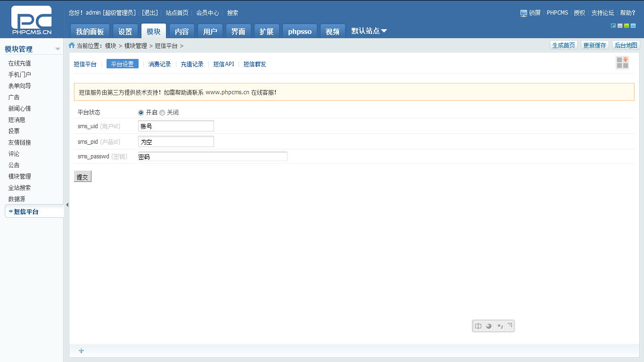Open 广告 in the sidebar
644x362 pixels.
pos(14,97)
